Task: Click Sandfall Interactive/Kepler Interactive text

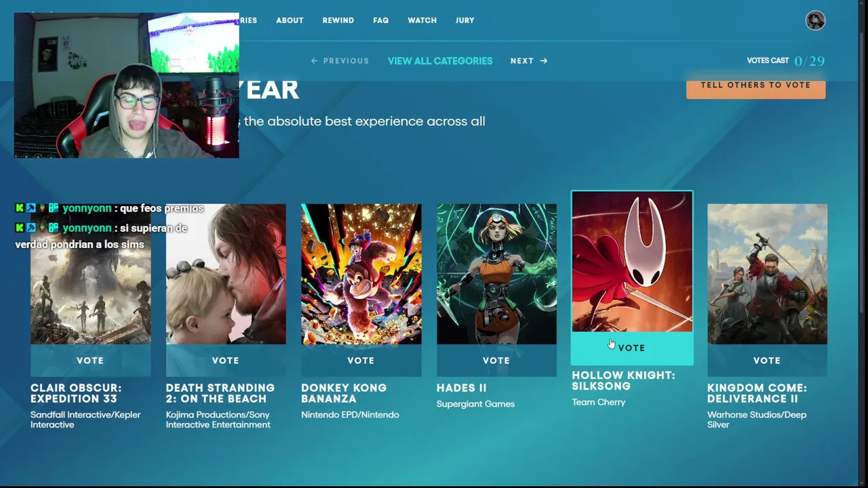Action: [85, 420]
